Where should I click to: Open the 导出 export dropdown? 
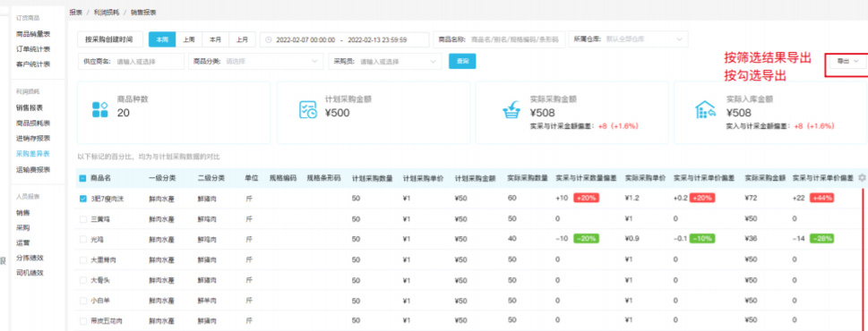(847, 62)
